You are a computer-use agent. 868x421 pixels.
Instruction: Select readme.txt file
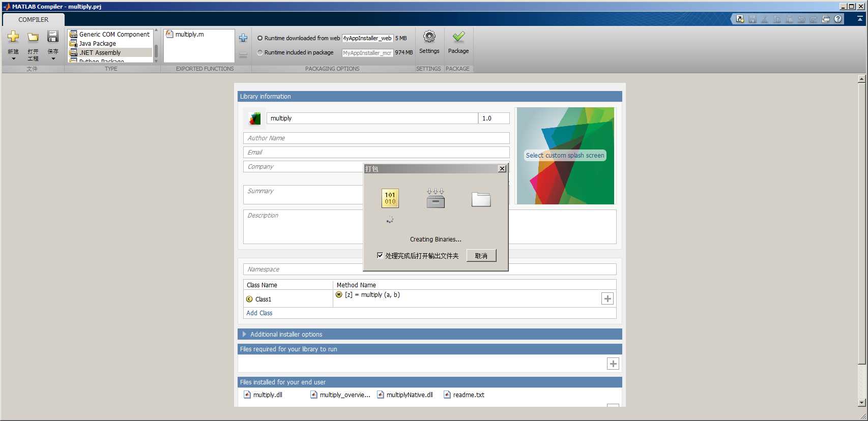pyautogui.click(x=464, y=395)
